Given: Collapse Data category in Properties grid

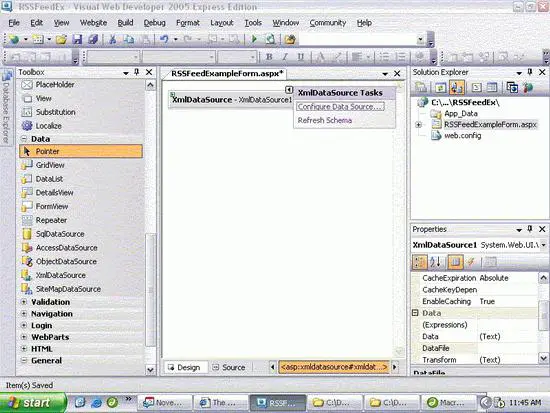Looking at the screenshot, I should [415, 313].
